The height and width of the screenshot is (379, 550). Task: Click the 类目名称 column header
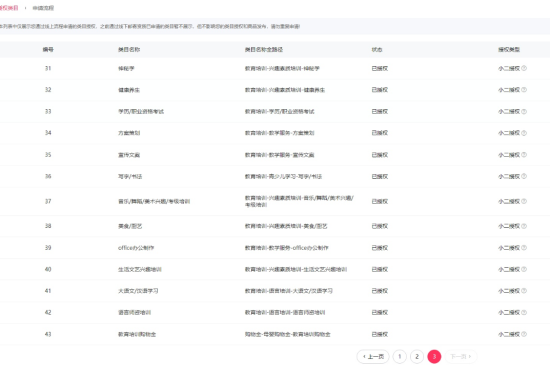(x=129, y=50)
